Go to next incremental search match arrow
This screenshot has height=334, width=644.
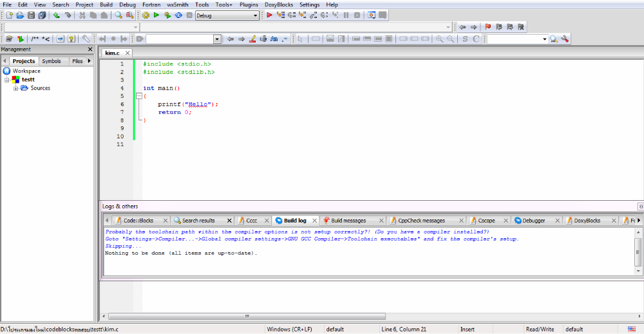241,39
